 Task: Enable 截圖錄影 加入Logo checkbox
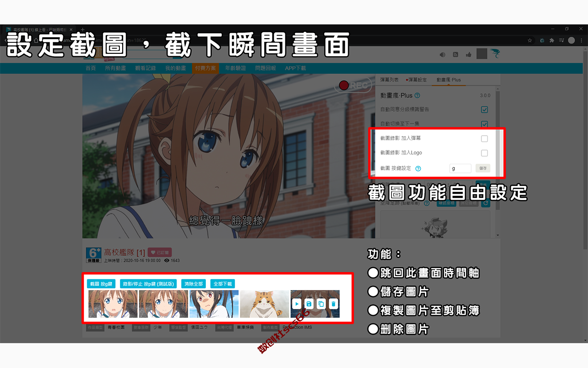[x=484, y=153]
